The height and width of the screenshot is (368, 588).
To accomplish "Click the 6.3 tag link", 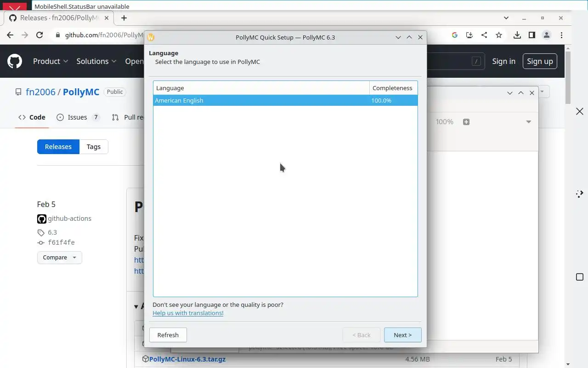I will tap(52, 232).
